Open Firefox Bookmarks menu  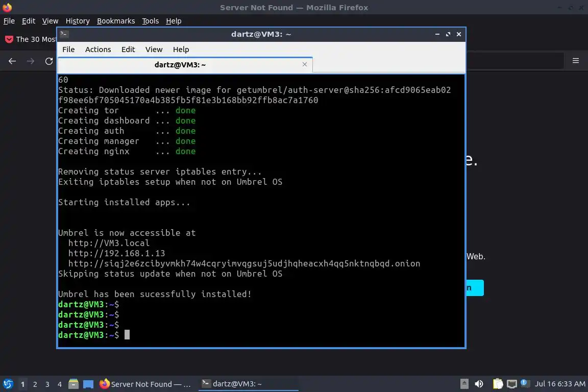click(116, 21)
